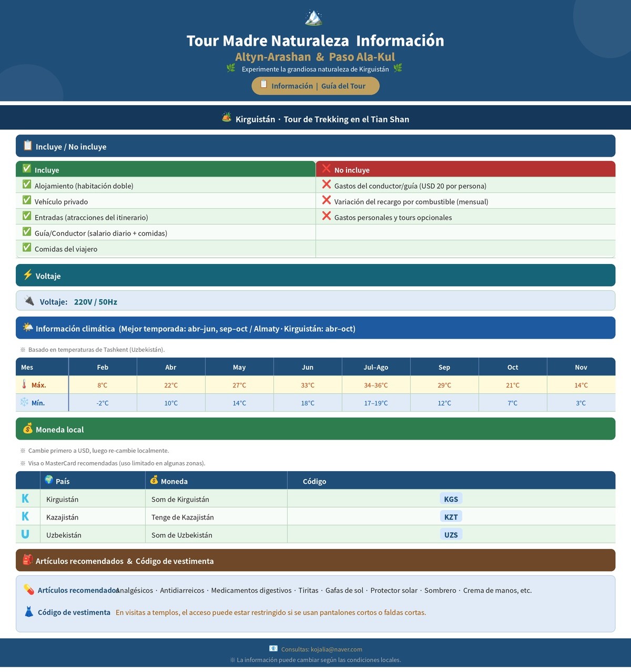This screenshot has height=672, width=631.
Task: Click the UZS currency code badge
Action: (x=451, y=535)
